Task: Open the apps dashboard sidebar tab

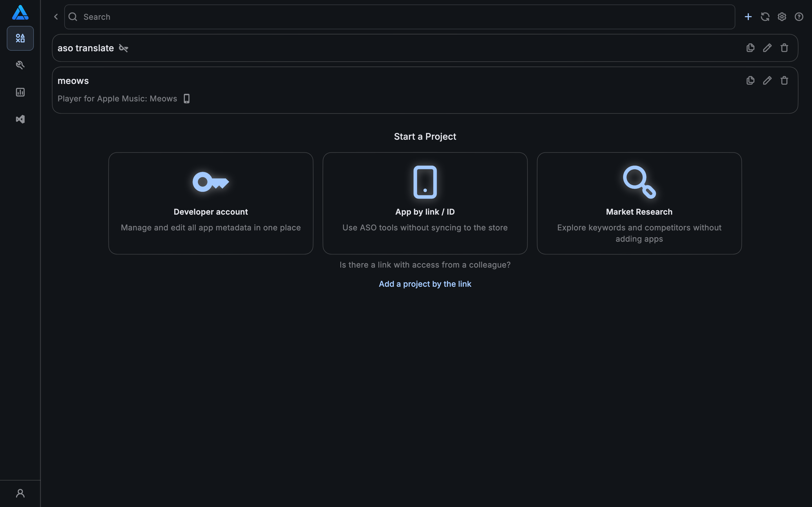Action: (20, 38)
